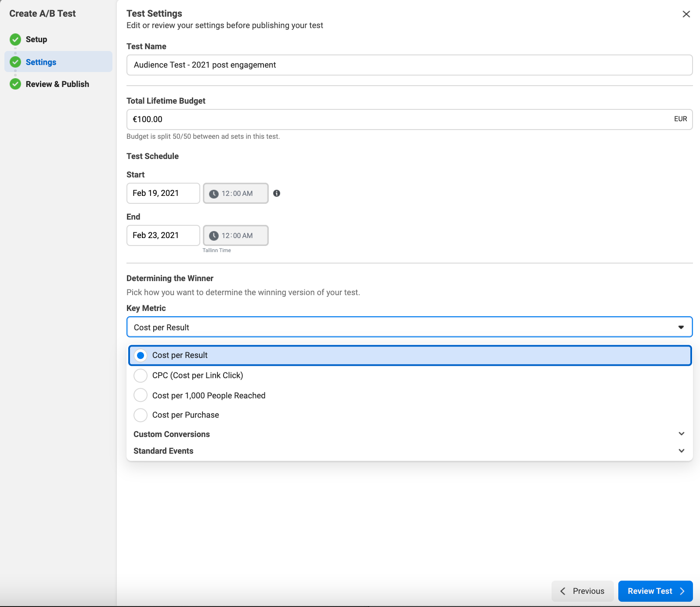Click the left arrow on Previous button
700x607 pixels.
tap(563, 591)
